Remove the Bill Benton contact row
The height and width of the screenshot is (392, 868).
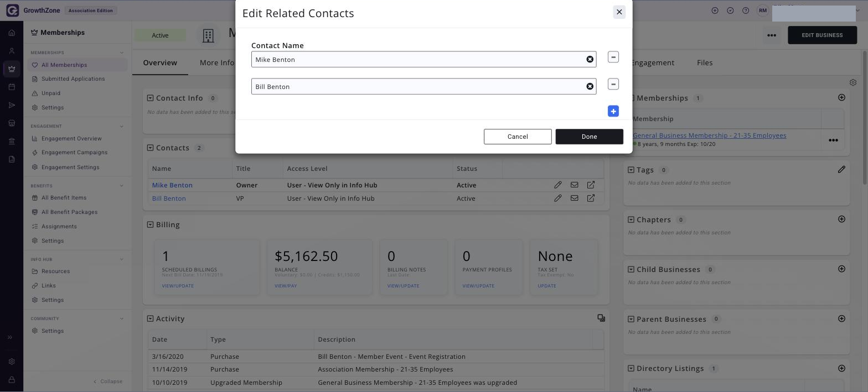coord(613,84)
